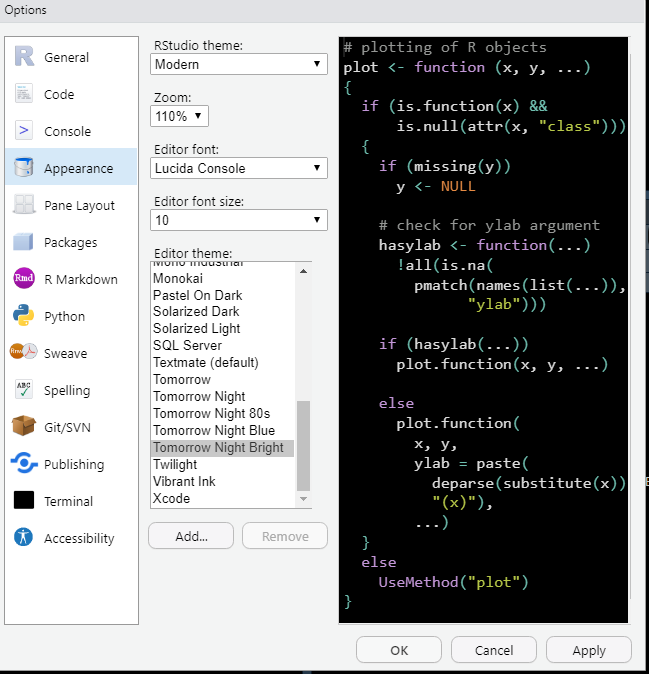This screenshot has width=649, height=674.
Task: Open the Editor font size dropdown
Action: (x=239, y=220)
